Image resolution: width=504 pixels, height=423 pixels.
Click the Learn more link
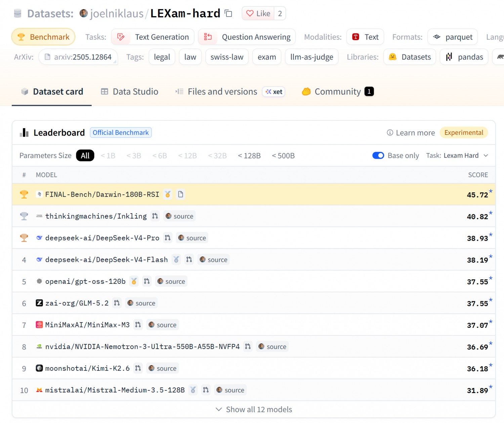pyautogui.click(x=411, y=133)
